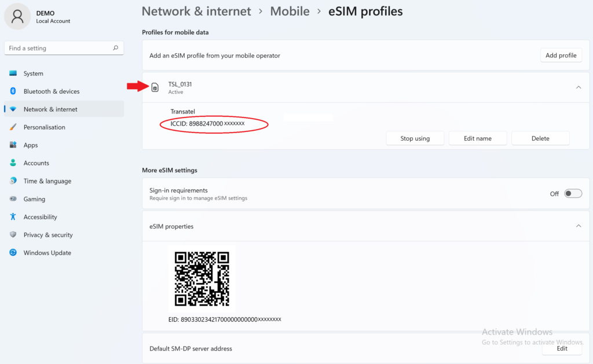Go back to Network & internet breadcrumb
The width and height of the screenshot is (593, 364).
pos(196,12)
